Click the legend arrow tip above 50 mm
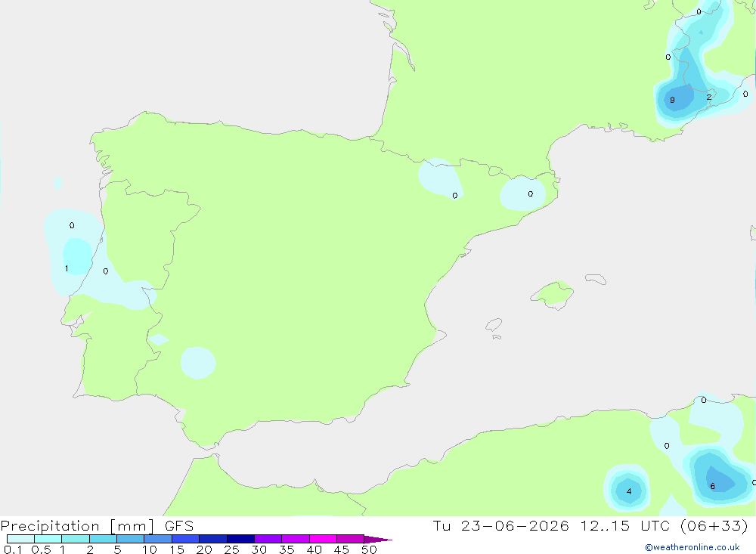 tap(377, 539)
